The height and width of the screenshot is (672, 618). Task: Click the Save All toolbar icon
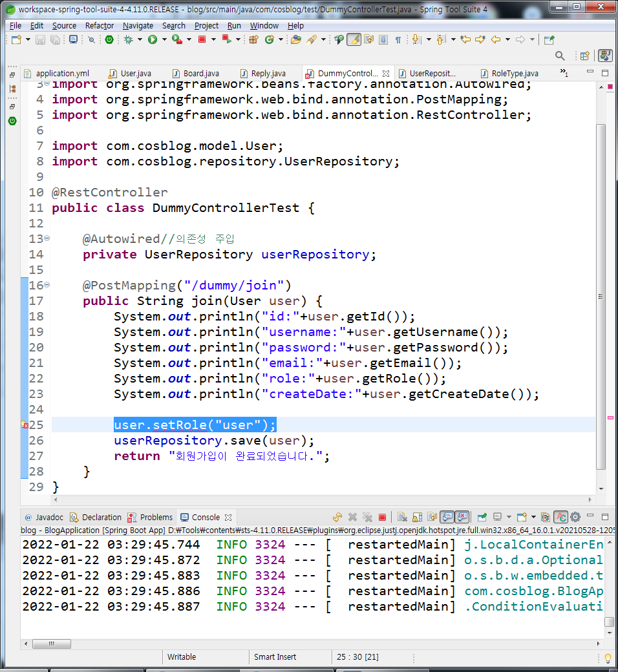(56, 40)
